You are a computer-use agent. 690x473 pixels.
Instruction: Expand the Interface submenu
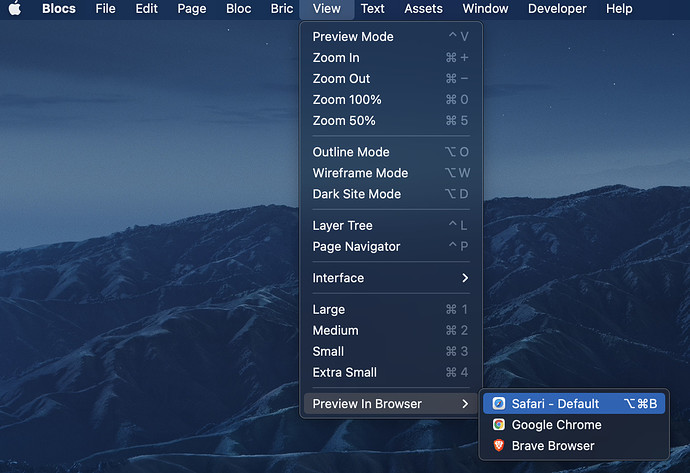pos(391,278)
